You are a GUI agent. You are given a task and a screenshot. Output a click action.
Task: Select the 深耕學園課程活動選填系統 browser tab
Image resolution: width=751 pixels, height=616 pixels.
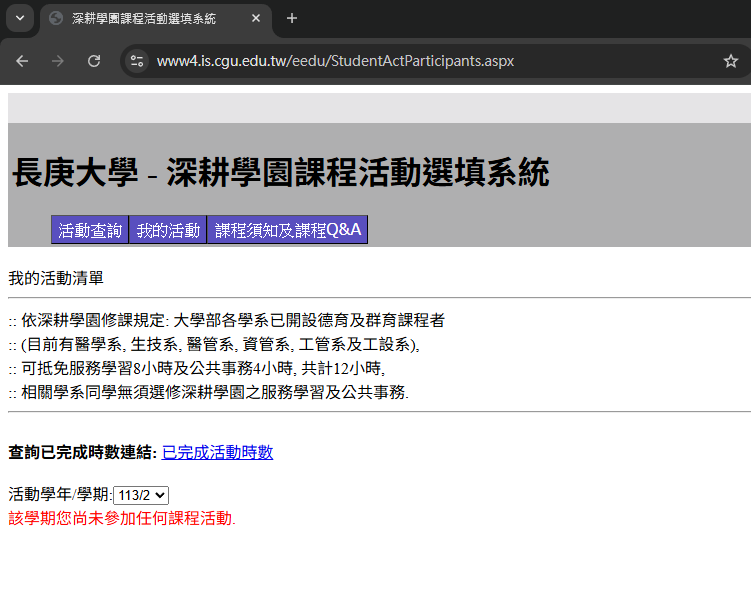pyautogui.click(x=156, y=19)
